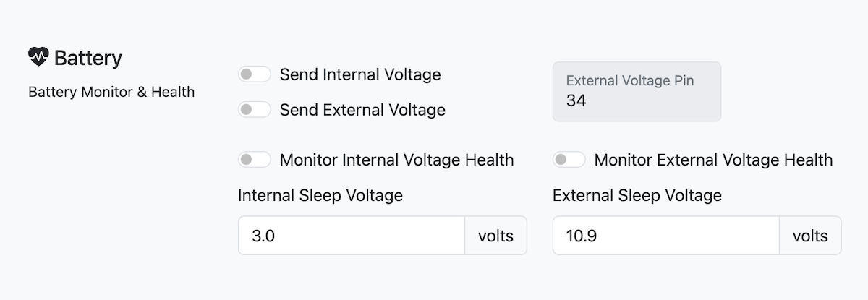
Task: Click the Battery section heading text
Action: click(88, 59)
